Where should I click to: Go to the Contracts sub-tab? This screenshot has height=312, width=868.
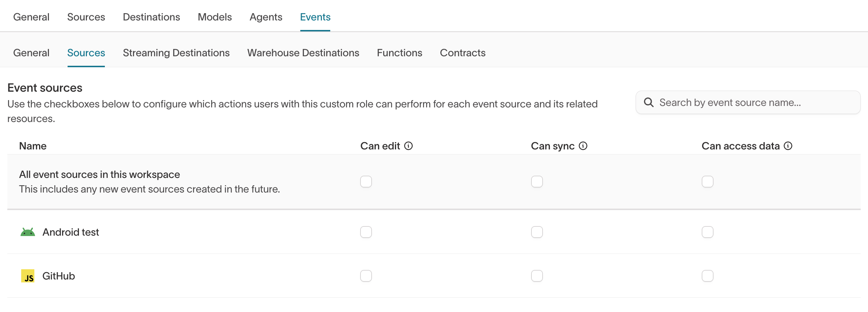click(462, 53)
